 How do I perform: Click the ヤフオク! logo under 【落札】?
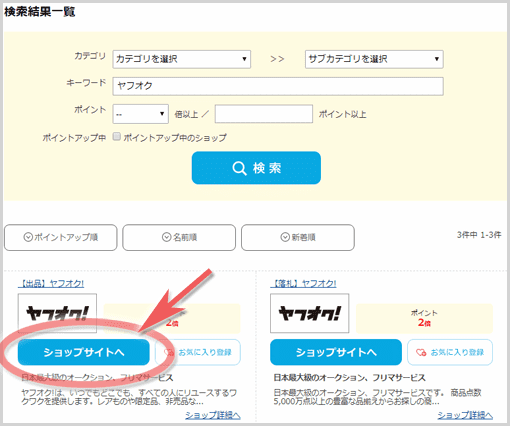pyautogui.click(x=310, y=313)
